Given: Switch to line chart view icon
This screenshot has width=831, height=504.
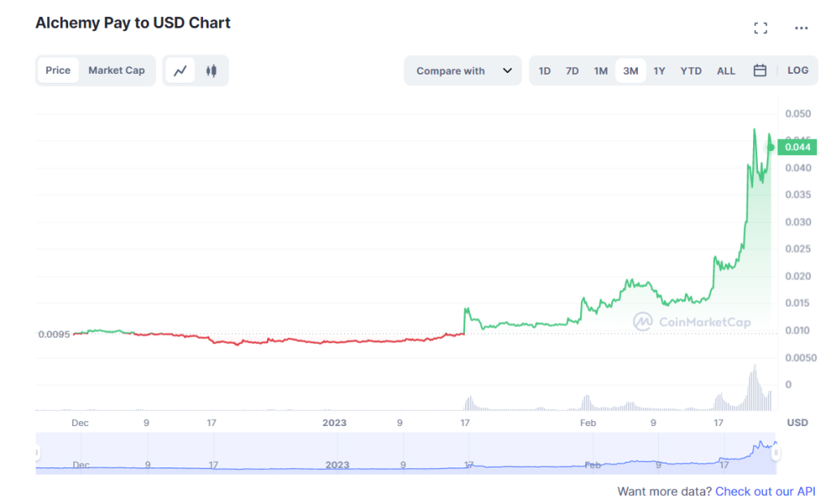Looking at the screenshot, I should (x=180, y=71).
